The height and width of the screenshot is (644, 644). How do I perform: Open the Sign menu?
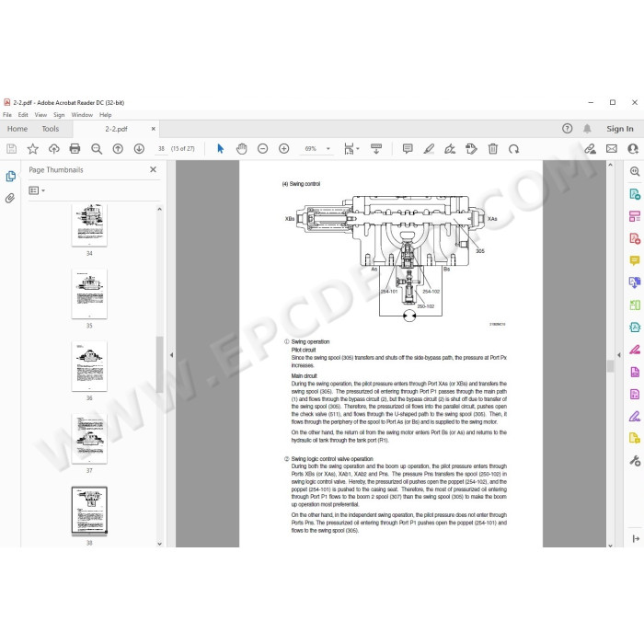[59, 115]
